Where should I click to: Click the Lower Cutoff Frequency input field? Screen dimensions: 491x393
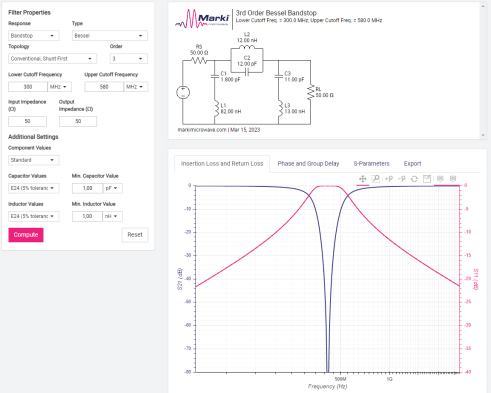28,87
